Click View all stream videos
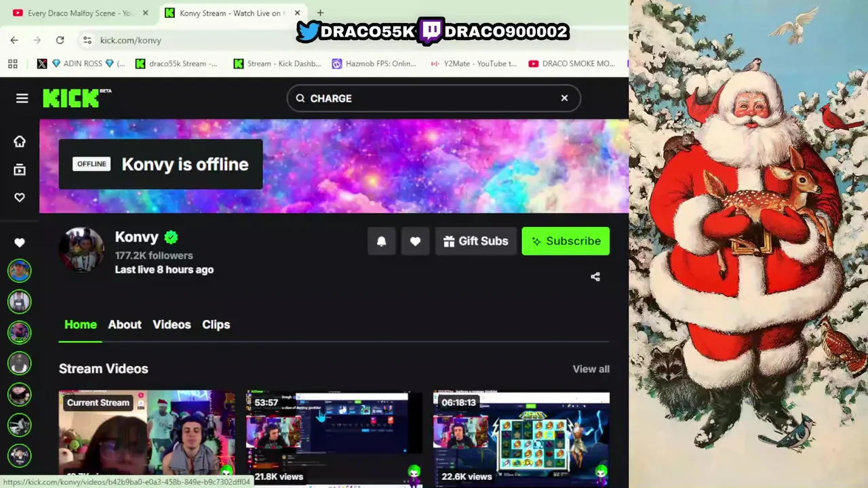 (591, 369)
